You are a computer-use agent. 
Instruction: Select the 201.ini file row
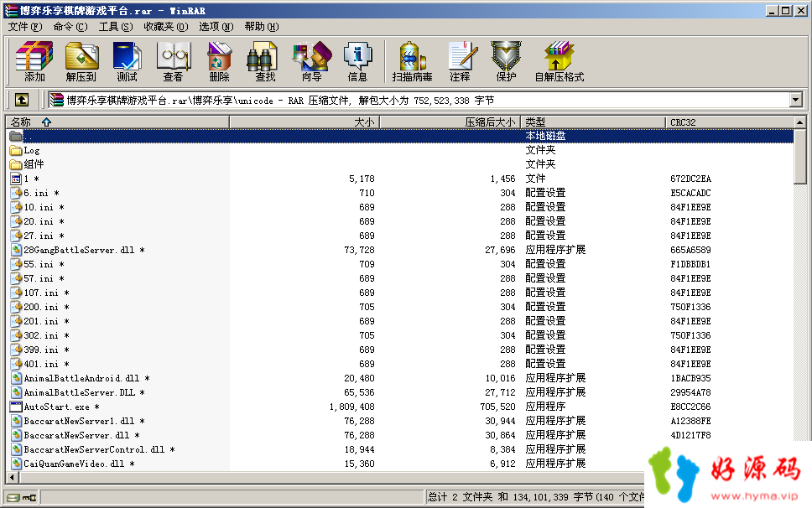pyautogui.click(x=400, y=321)
